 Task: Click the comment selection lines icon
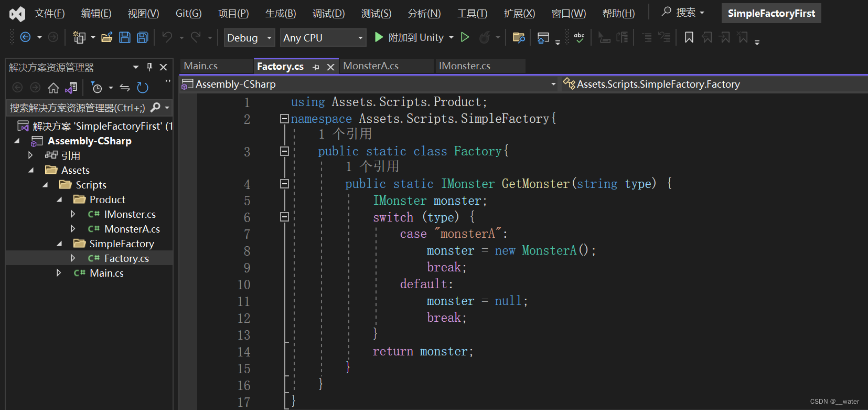(x=604, y=37)
